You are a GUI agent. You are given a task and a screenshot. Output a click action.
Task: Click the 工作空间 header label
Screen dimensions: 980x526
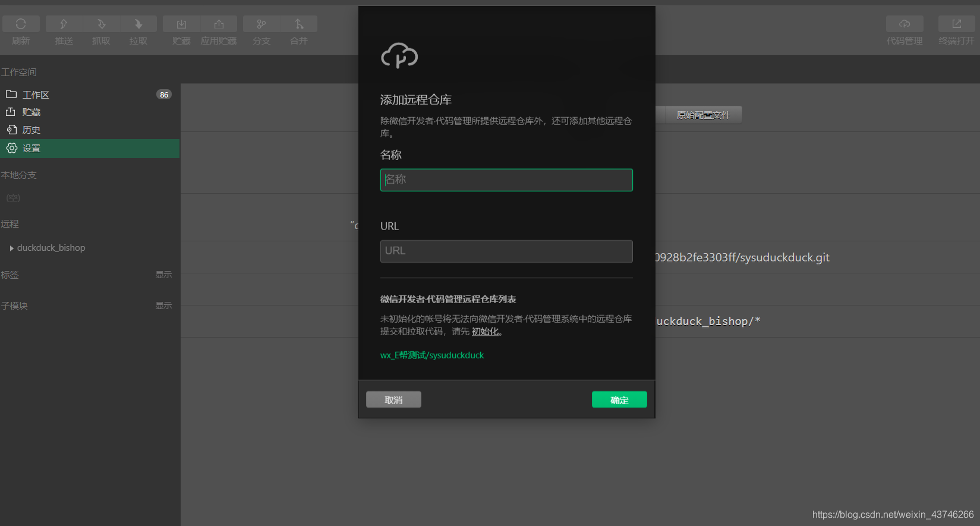point(19,73)
